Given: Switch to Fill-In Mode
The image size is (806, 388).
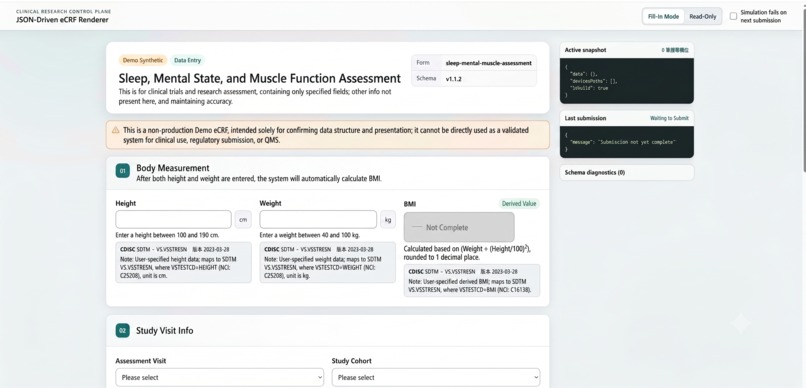Looking at the screenshot, I should click(663, 16).
